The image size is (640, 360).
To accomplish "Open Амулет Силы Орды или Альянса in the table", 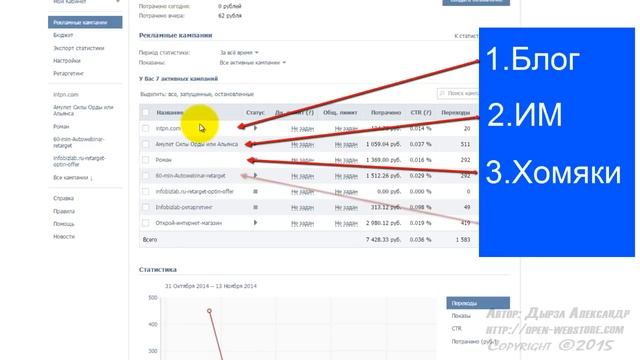I will pyautogui.click(x=197, y=144).
